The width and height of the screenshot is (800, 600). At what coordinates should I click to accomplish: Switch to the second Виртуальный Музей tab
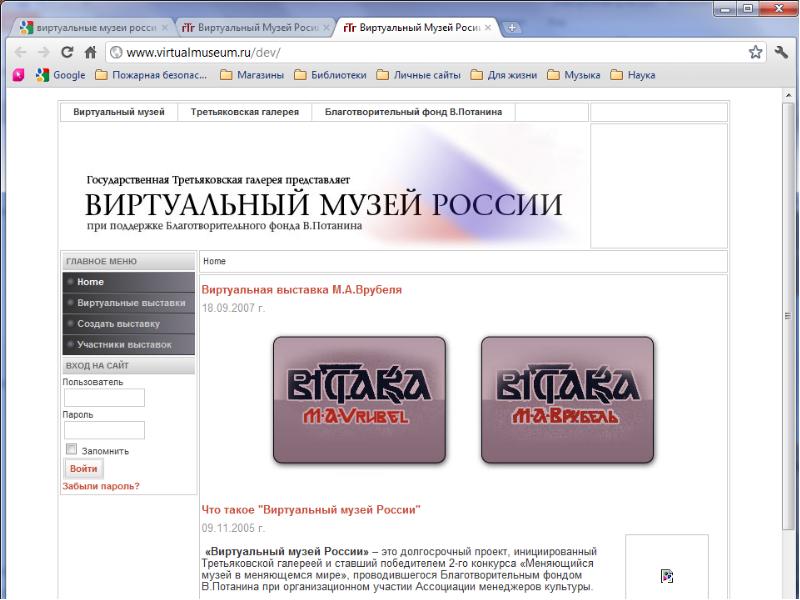pos(258,28)
